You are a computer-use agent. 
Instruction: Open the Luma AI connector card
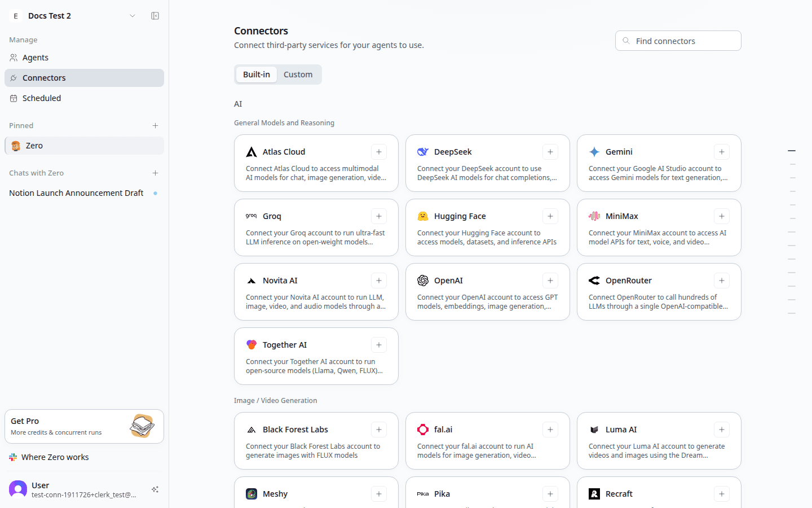point(659,441)
